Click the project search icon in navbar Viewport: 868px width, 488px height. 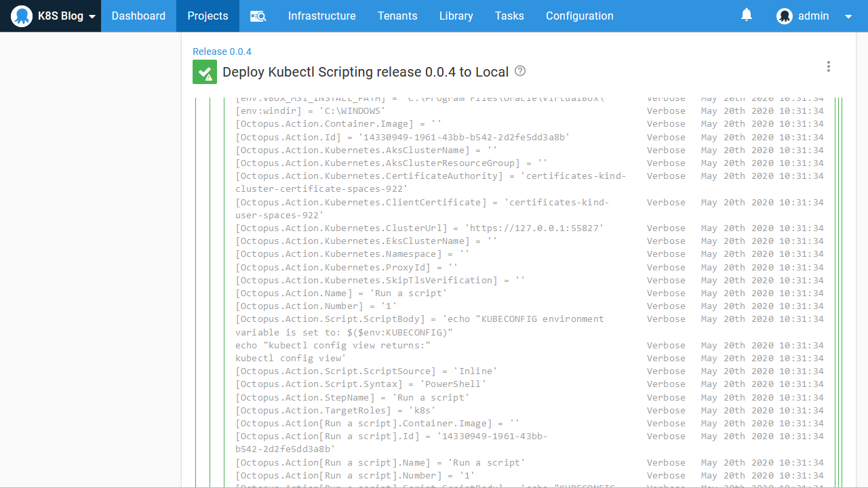pos(258,16)
